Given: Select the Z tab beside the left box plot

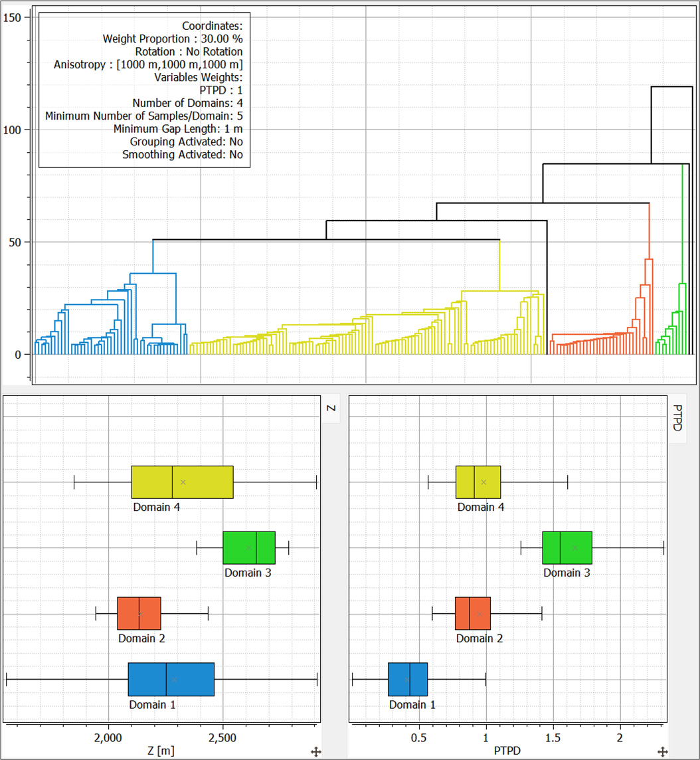Looking at the screenshot, I should [x=331, y=409].
